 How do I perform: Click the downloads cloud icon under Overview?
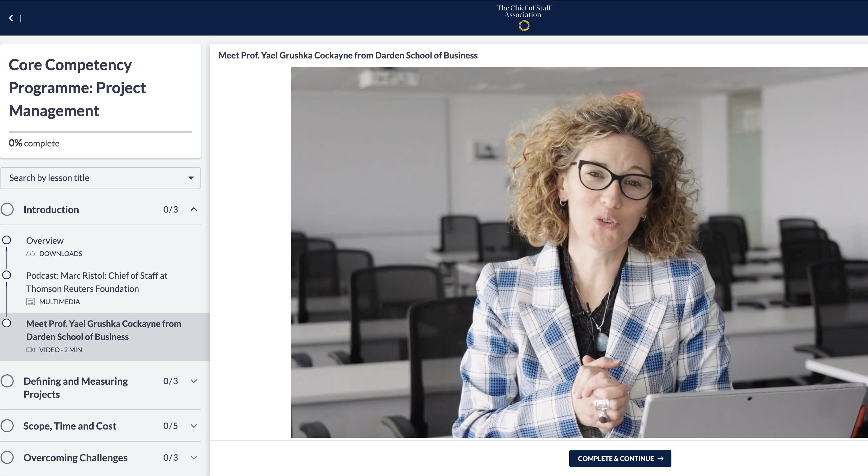tap(30, 254)
